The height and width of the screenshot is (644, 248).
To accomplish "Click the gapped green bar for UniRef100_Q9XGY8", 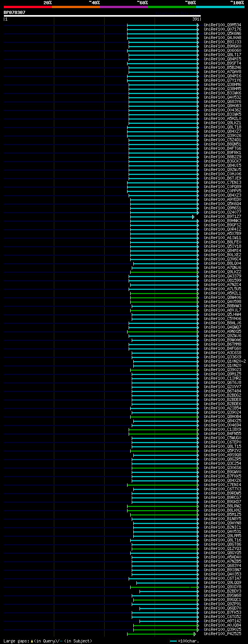I will click(164, 587).
